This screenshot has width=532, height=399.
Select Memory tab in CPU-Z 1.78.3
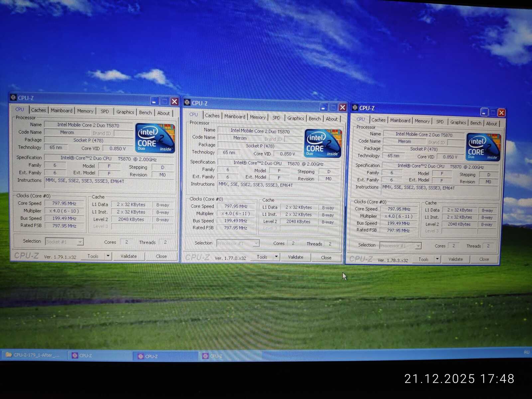point(422,121)
